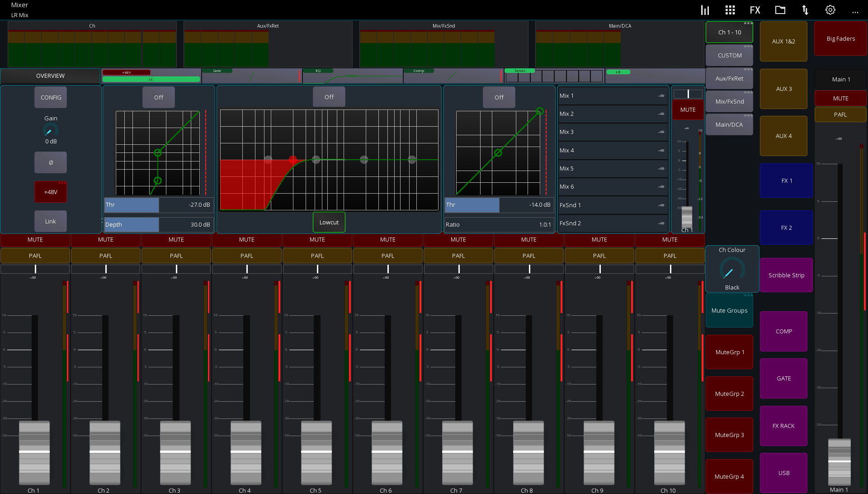Open the routing up-down arrows icon
This screenshot has width=868, height=494.
[805, 9]
